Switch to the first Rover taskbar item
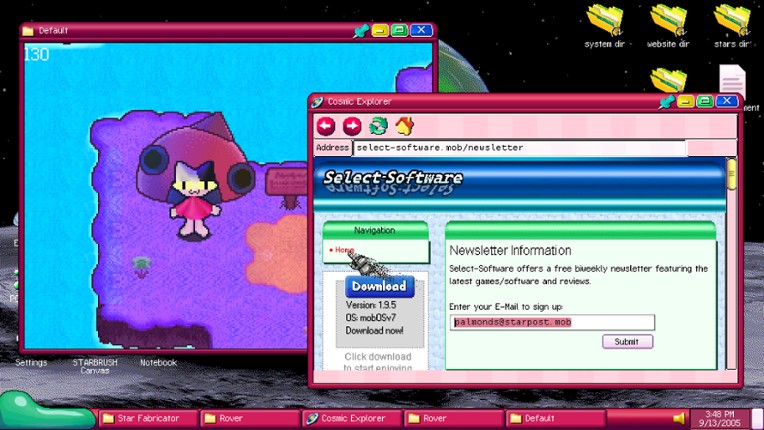 (x=250, y=418)
